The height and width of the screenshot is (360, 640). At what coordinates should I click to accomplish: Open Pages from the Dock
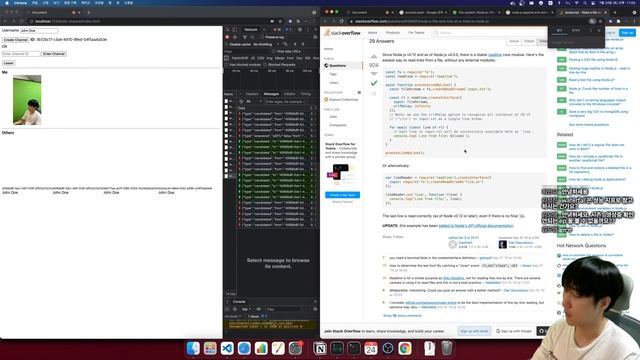click(278, 348)
